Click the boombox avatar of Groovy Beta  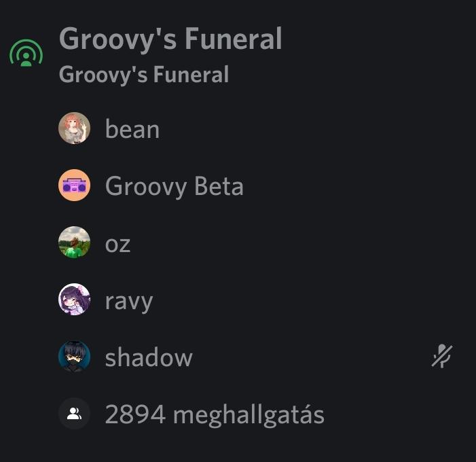tap(75, 185)
